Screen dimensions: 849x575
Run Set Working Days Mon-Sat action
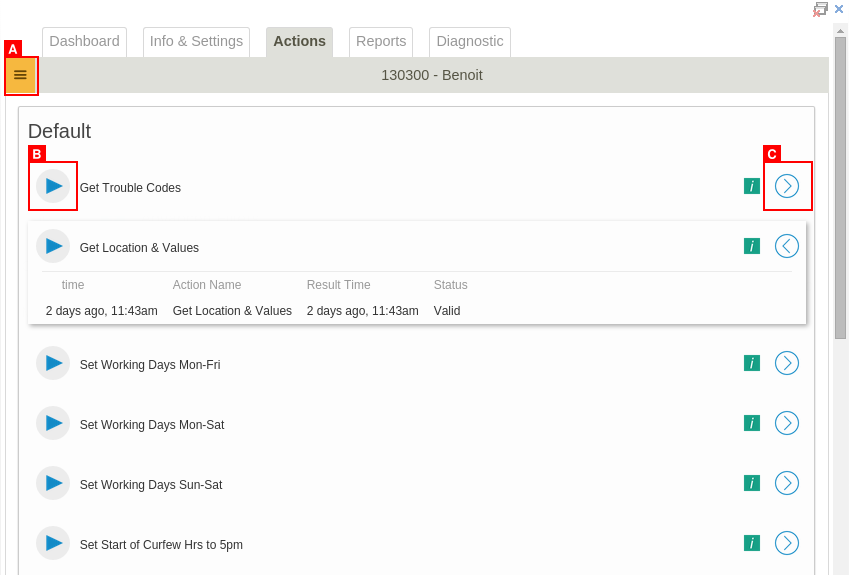[53, 423]
